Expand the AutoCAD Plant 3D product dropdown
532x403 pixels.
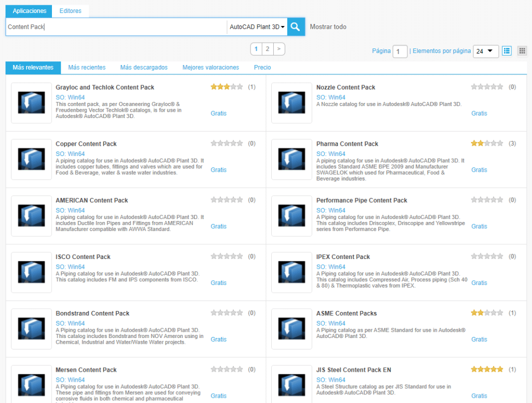pyautogui.click(x=257, y=27)
